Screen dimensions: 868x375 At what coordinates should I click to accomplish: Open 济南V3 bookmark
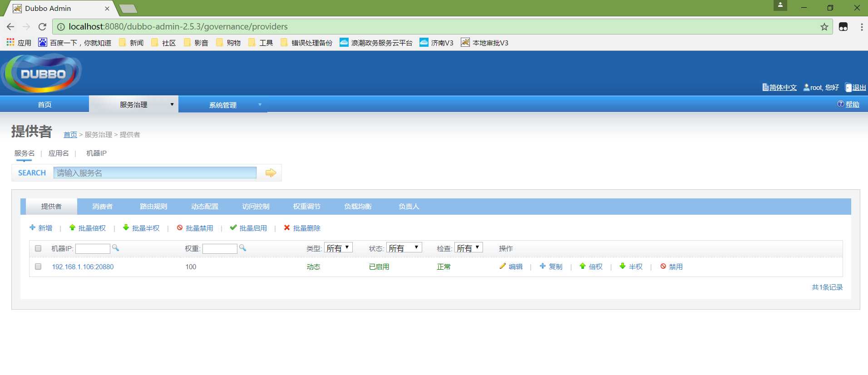coord(436,43)
